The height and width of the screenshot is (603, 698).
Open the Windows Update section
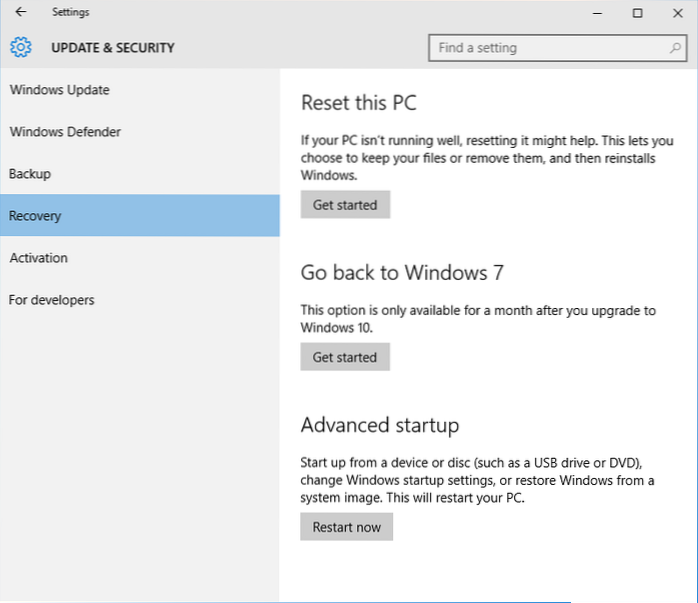(x=60, y=90)
